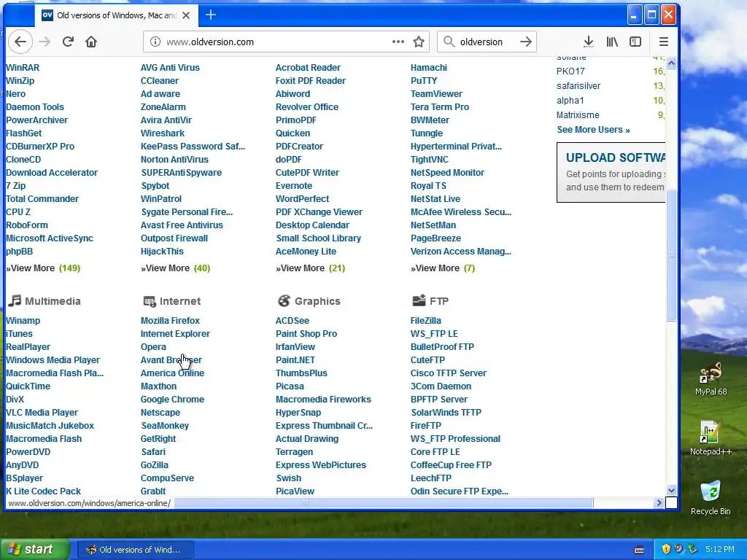Open the Paint.NET link
Viewport: 747px width, 560px height.
click(x=295, y=360)
